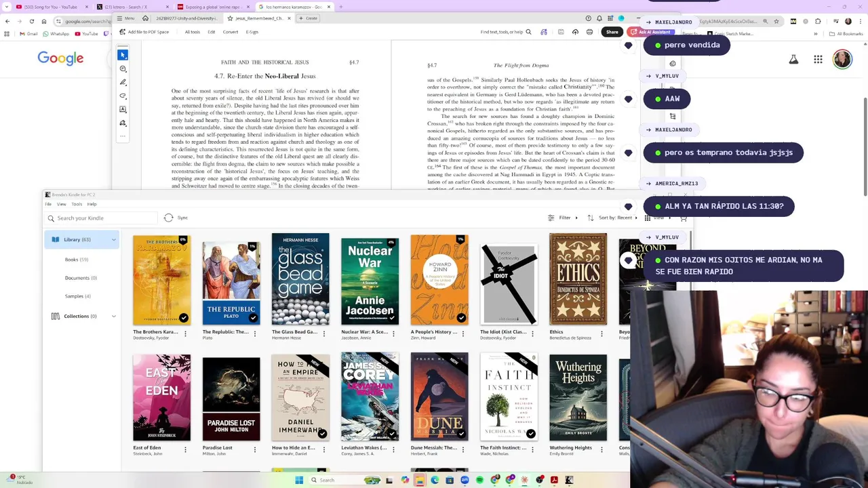Open the Kindle File menu
The image size is (868, 488).
48,204
